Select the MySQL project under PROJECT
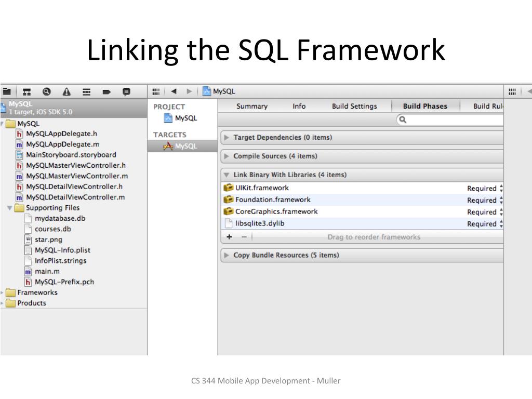 click(x=180, y=118)
